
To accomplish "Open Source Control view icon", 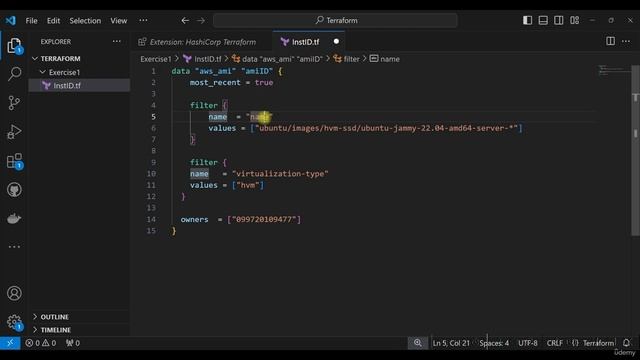I will coord(14,103).
